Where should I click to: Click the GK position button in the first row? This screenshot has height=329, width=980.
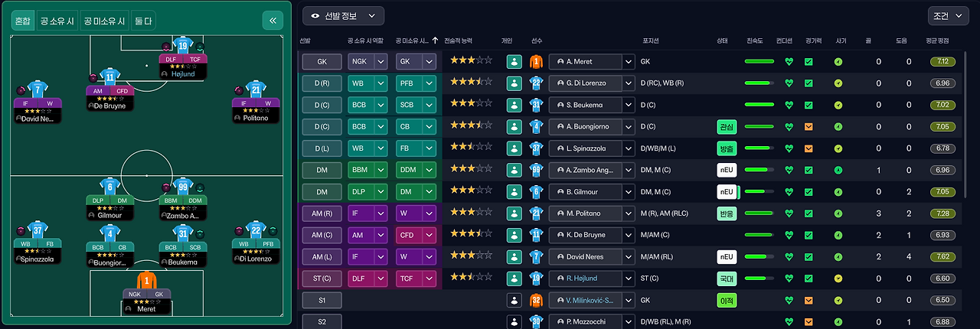321,62
